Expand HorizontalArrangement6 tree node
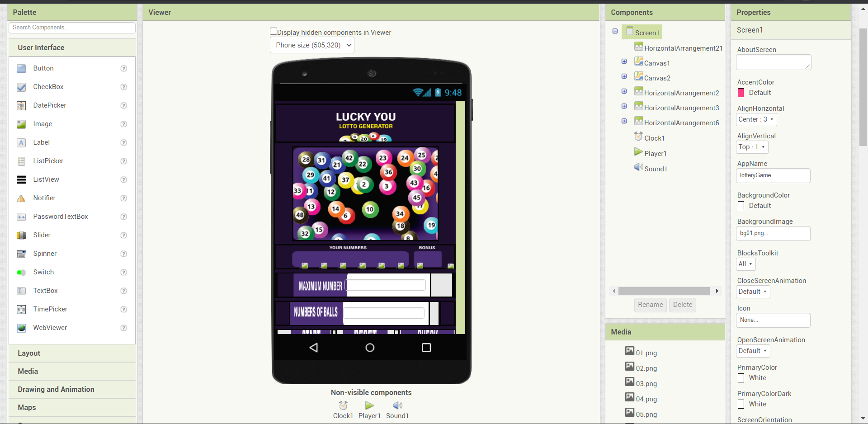This screenshot has height=424, width=868. coord(624,121)
